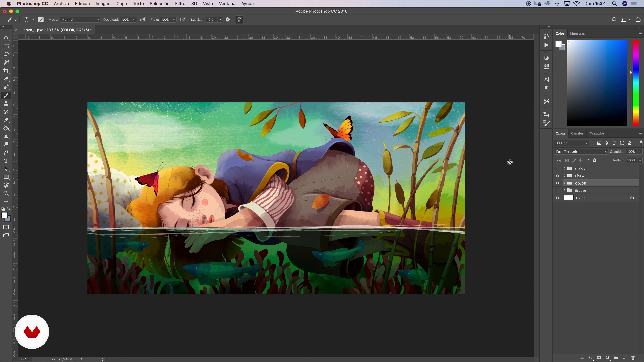644x362 pixels.
Task: Select the Move tool
Action: pyautogui.click(x=6, y=38)
